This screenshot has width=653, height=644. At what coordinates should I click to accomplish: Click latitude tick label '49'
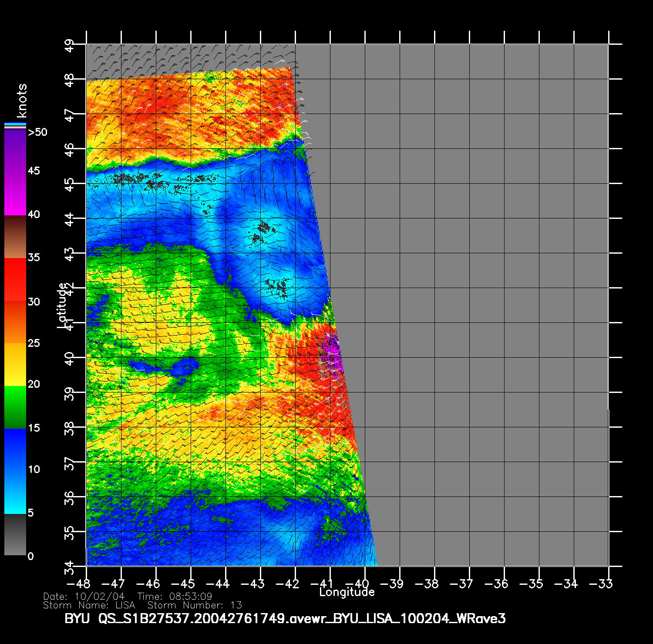click(x=69, y=46)
